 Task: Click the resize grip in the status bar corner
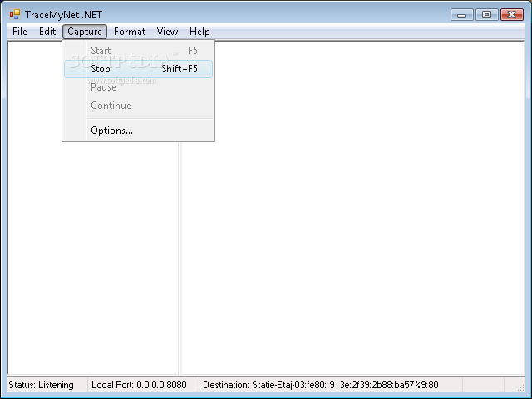[520, 387]
